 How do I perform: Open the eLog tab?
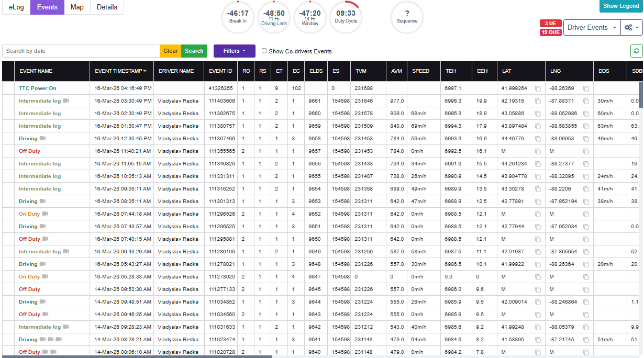[16, 7]
